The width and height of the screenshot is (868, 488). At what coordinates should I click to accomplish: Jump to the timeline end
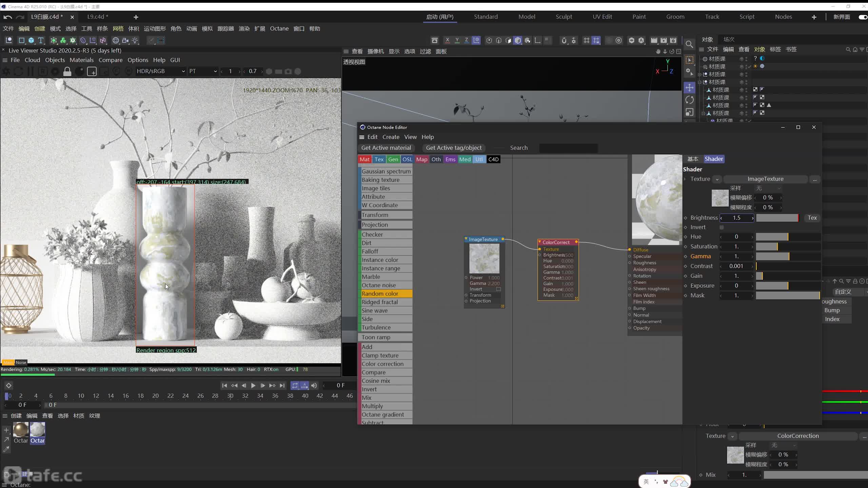[x=282, y=386]
